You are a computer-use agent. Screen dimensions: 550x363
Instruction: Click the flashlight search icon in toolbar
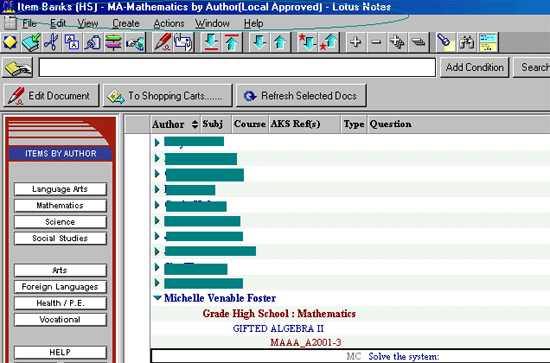pyautogui.click(x=445, y=42)
